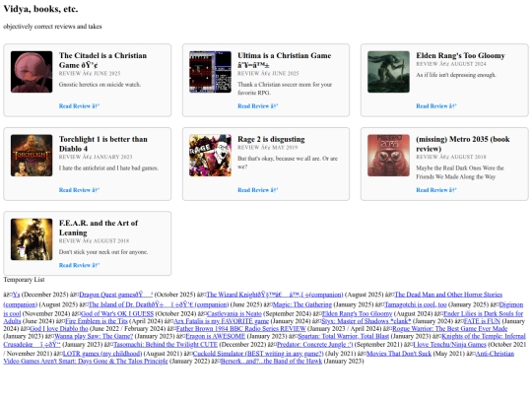Click the Ultima game screenshot thumbnail
Image resolution: width=532 pixels, height=399 pixels.
pyautogui.click(x=210, y=72)
